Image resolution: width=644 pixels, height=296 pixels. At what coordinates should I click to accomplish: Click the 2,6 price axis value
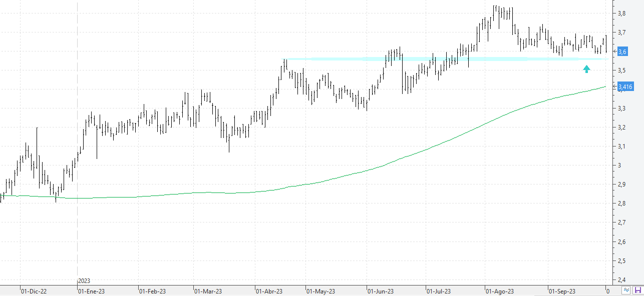[621, 241]
